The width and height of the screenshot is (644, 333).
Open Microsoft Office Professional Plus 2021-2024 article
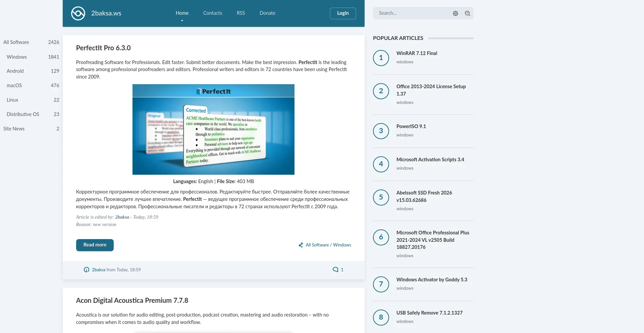(433, 240)
